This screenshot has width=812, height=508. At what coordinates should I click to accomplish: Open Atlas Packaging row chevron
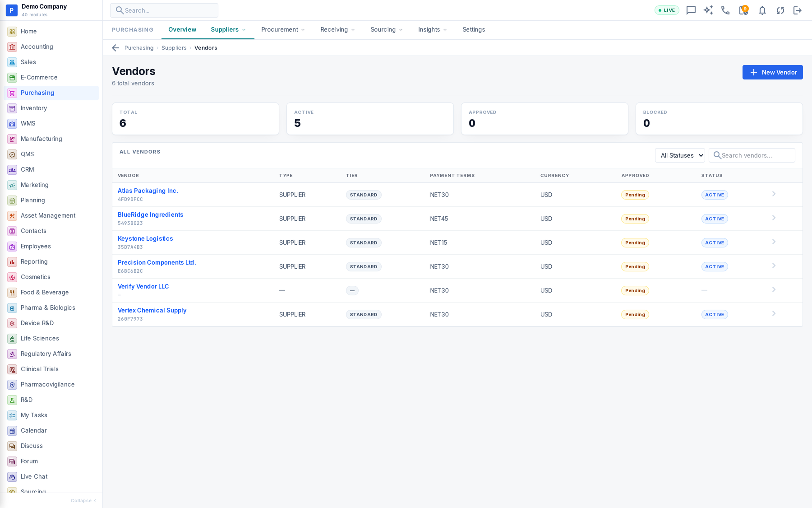[774, 194]
